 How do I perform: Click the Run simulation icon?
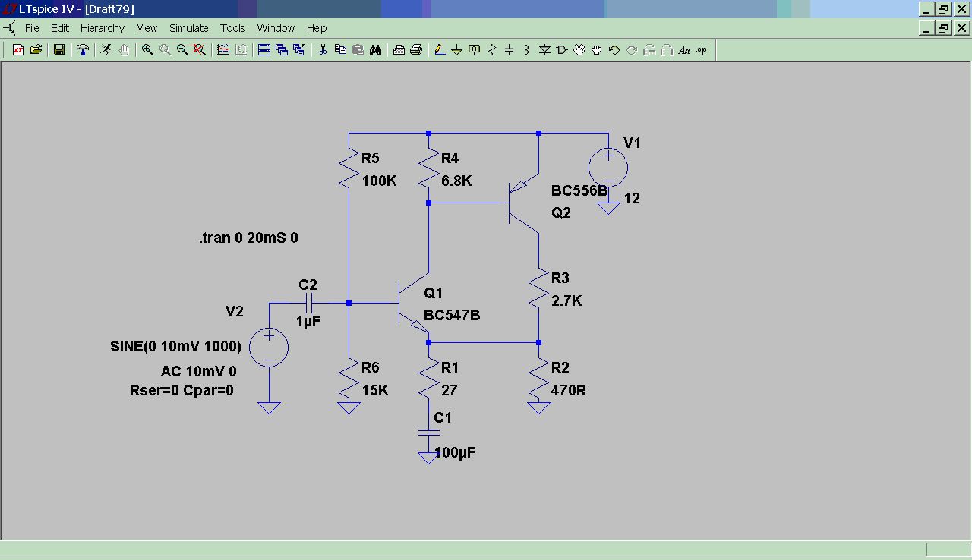pyautogui.click(x=106, y=50)
